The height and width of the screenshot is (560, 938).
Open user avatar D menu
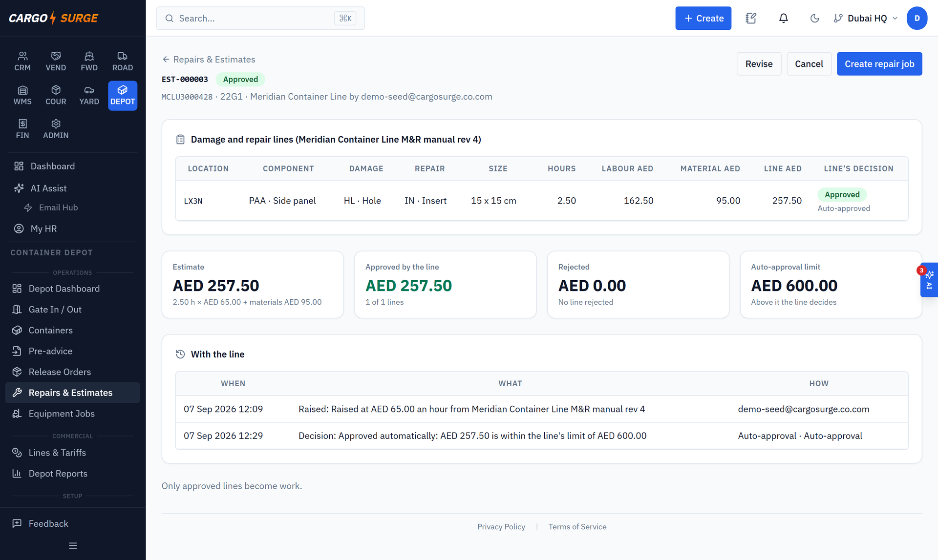917,18
